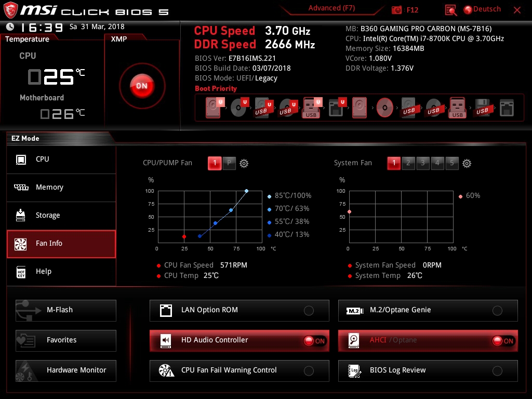The width and height of the screenshot is (532, 399).
Task: Select the UEFI USB key boot icon
Action: click(x=312, y=108)
